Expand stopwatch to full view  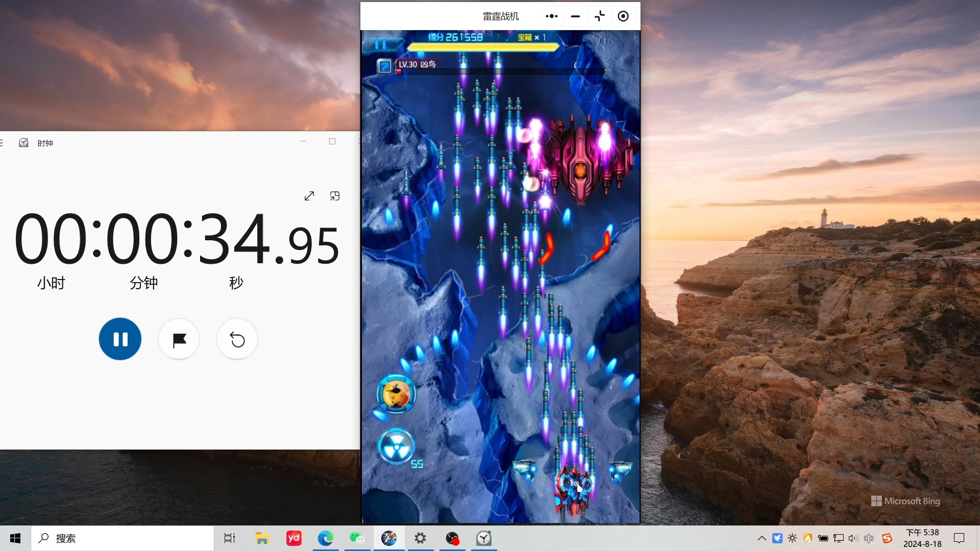click(x=309, y=196)
